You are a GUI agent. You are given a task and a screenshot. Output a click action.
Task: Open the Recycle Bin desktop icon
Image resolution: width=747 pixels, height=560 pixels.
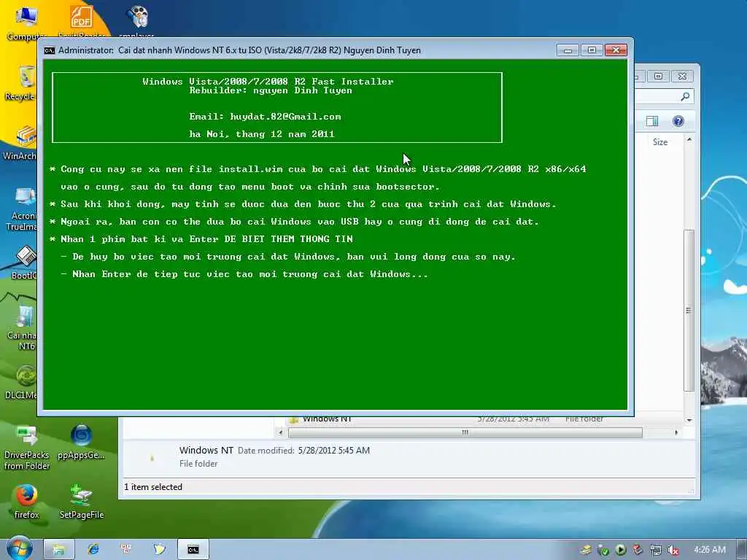pyautogui.click(x=21, y=83)
